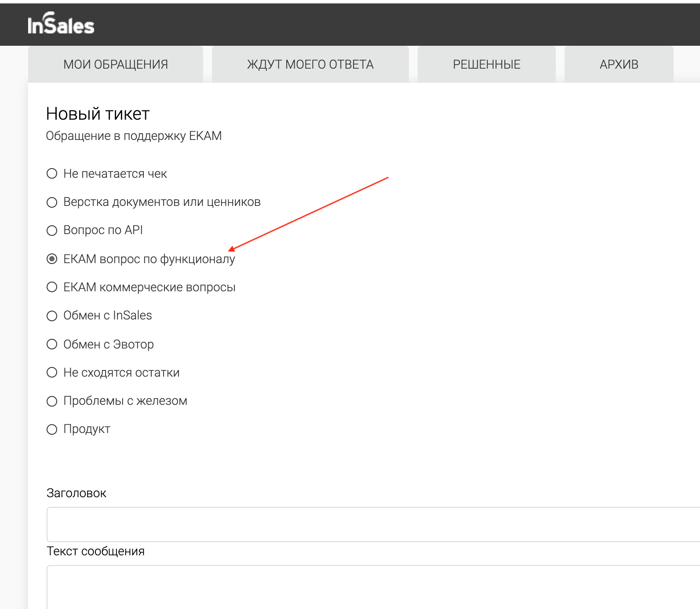The width and height of the screenshot is (700, 609).
Task: Pick the 'Обмен с Эвотор' option
Action: click(x=52, y=344)
